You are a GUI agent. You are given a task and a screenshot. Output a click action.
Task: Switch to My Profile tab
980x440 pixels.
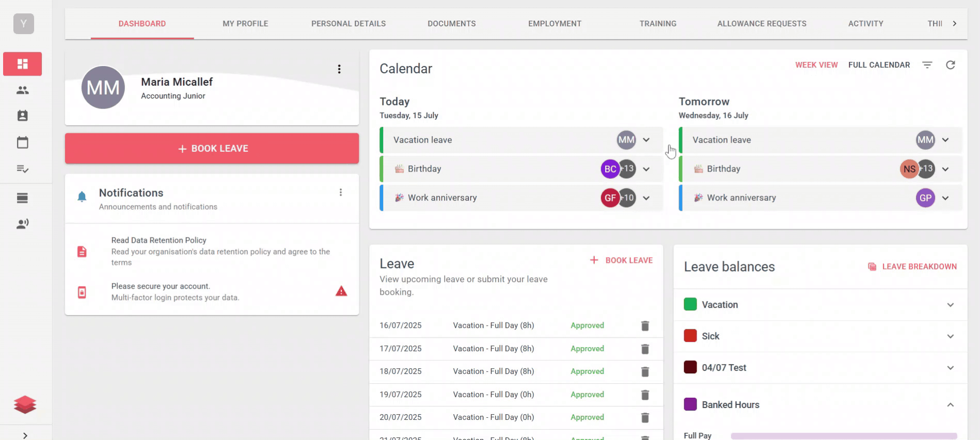(x=245, y=24)
